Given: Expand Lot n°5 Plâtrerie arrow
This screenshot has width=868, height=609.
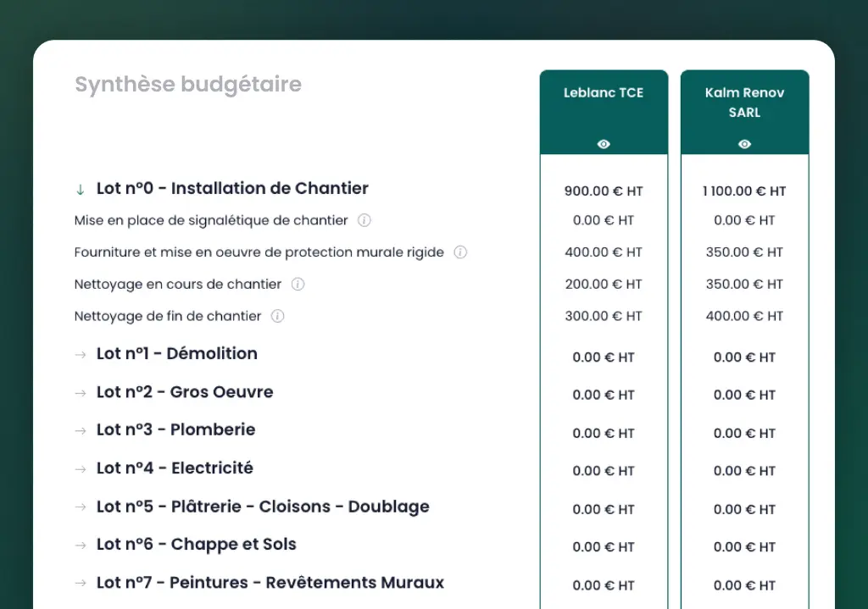Looking at the screenshot, I should click(x=81, y=507).
